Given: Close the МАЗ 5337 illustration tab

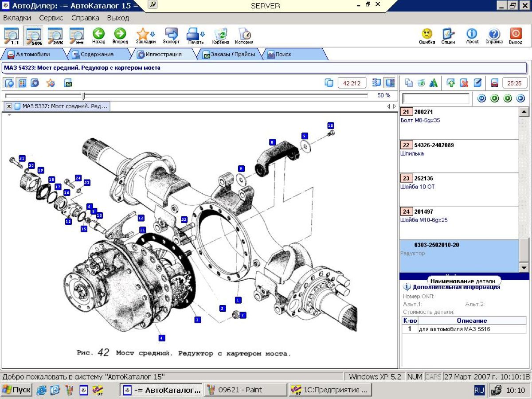Looking at the screenshot, I should pyautogui.click(x=9, y=106).
